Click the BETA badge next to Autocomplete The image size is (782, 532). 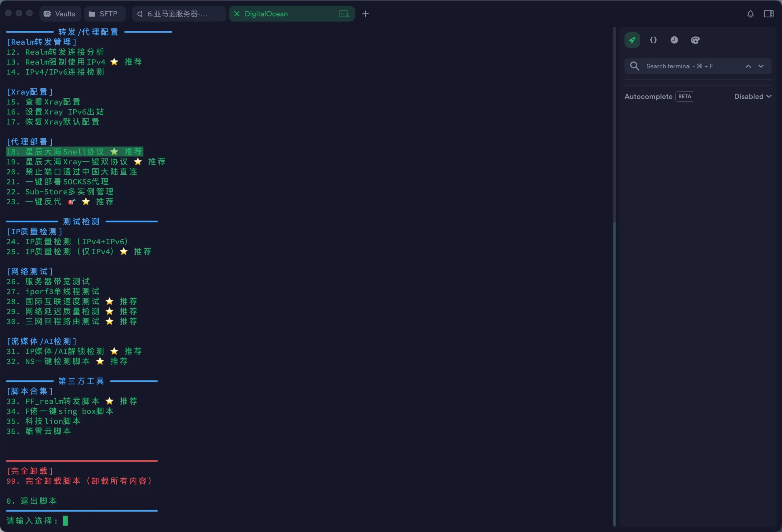pos(685,97)
